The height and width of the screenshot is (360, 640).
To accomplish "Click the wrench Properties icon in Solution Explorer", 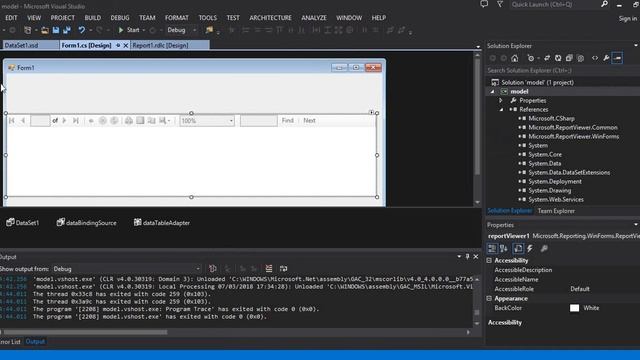I will pos(607,58).
